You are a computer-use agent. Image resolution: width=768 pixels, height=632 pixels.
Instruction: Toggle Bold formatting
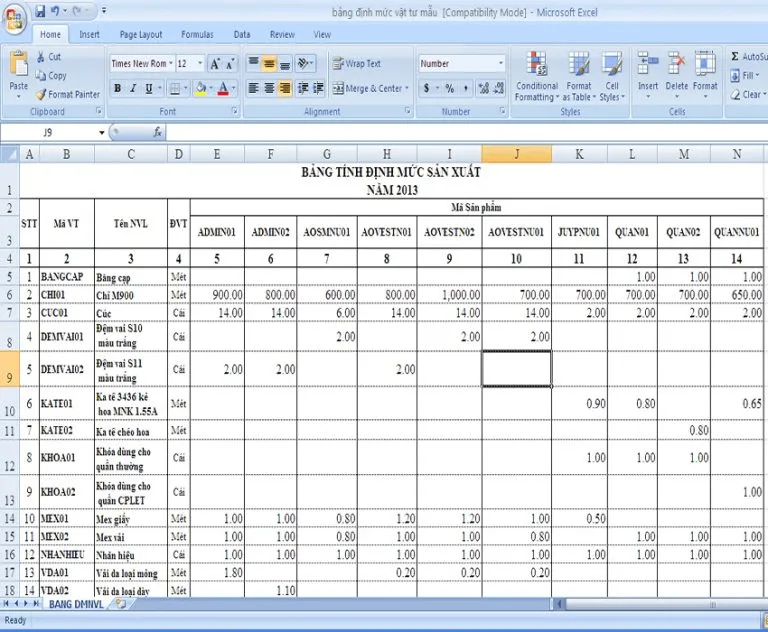tap(118, 88)
